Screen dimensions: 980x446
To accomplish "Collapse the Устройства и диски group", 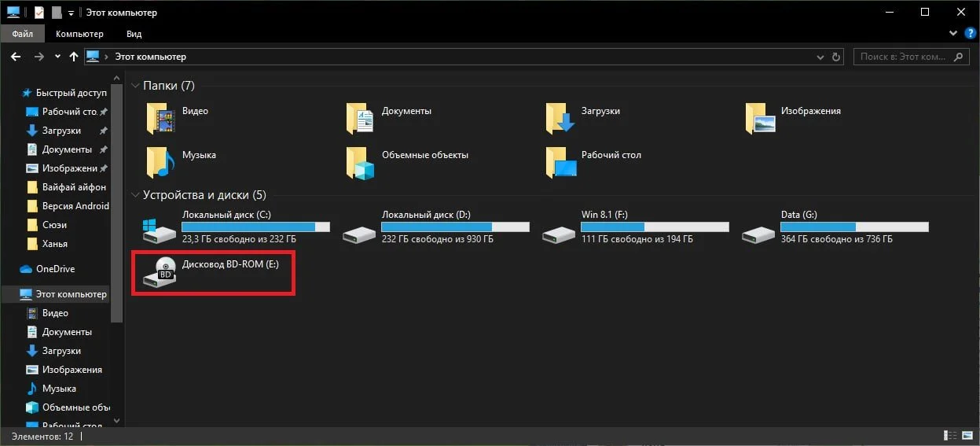I will click(135, 194).
